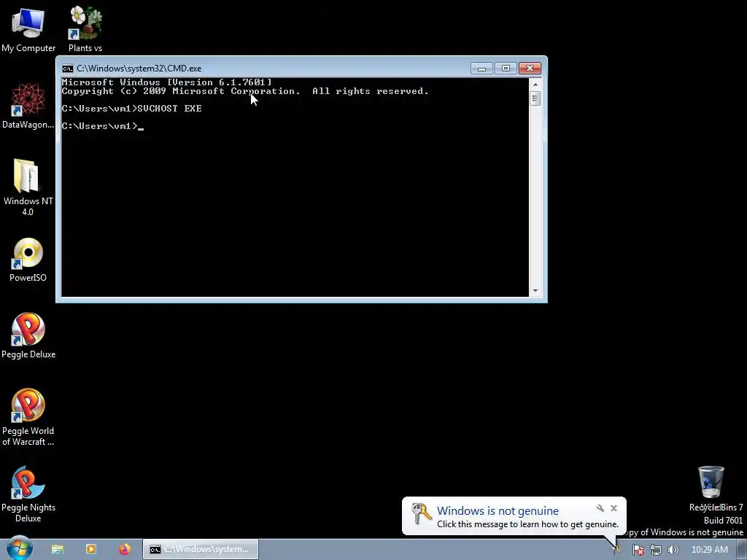Viewport: 747px width, 560px height.
Task: Click the Show desktop strip at the taskbar end
Action: (x=742, y=550)
